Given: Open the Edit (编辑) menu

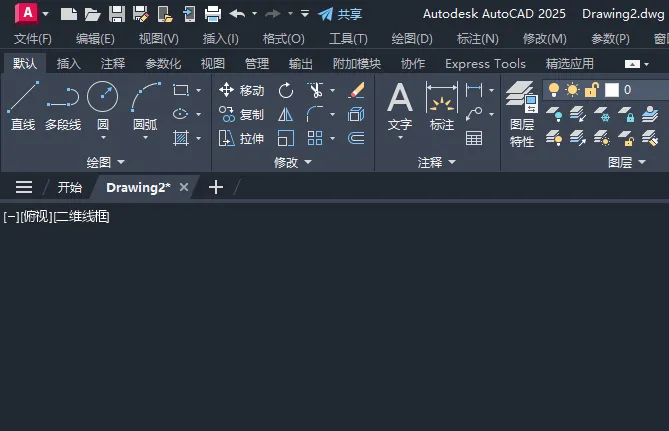Looking at the screenshot, I should tap(95, 39).
